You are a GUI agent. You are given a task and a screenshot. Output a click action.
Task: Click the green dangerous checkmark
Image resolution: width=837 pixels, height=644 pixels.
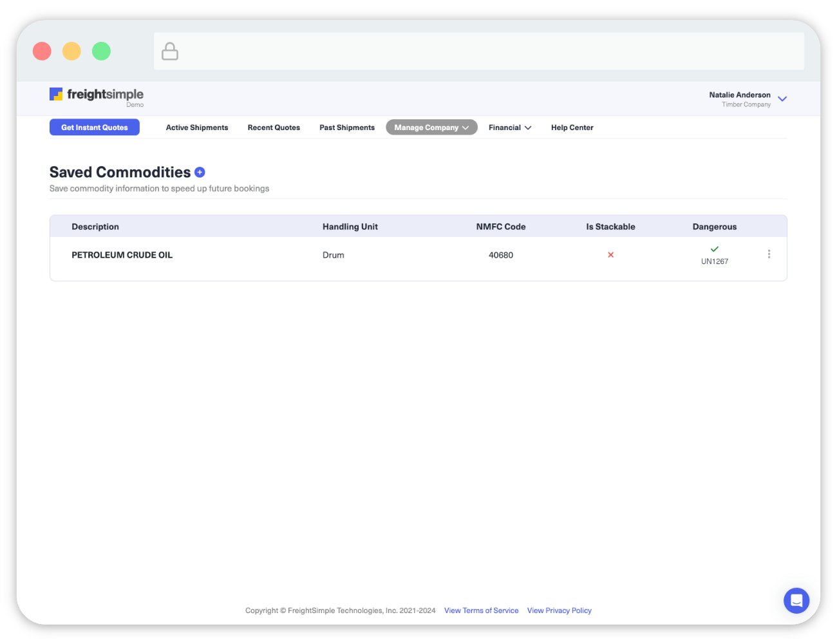click(x=714, y=249)
